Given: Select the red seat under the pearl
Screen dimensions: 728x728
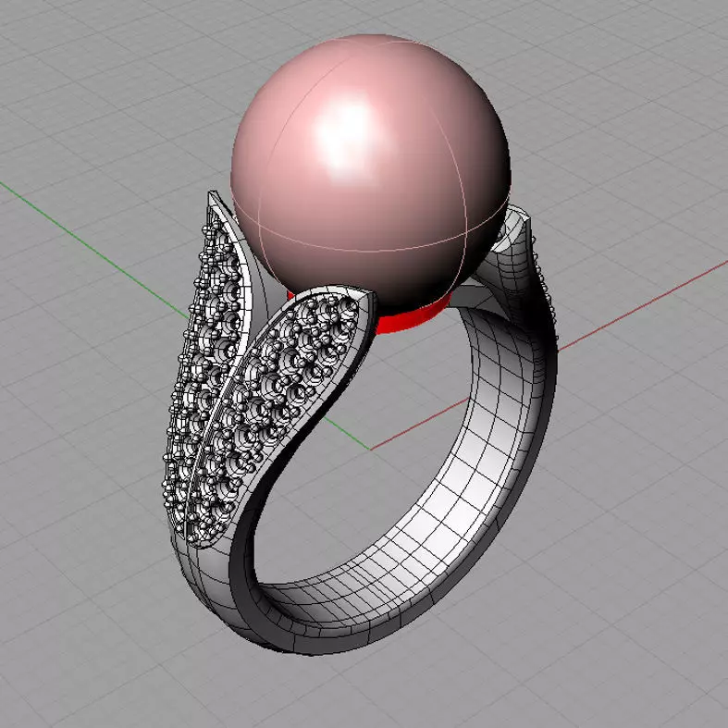Looking at the screenshot, I should pyautogui.click(x=411, y=318).
